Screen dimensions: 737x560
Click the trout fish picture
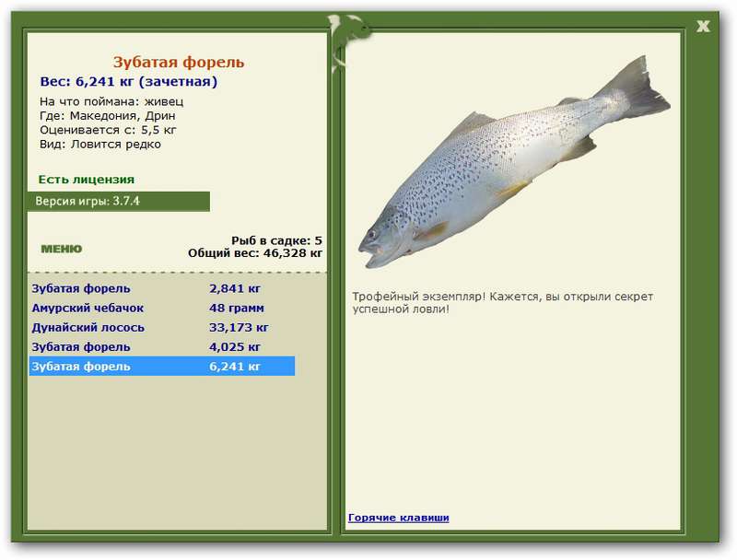[514, 162]
